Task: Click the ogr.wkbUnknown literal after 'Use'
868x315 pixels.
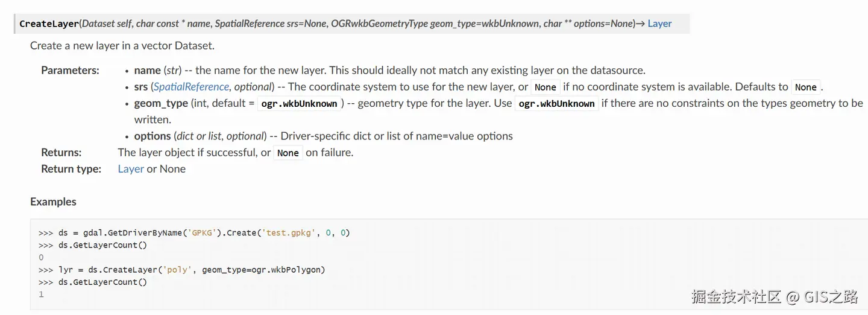Action: [556, 104]
